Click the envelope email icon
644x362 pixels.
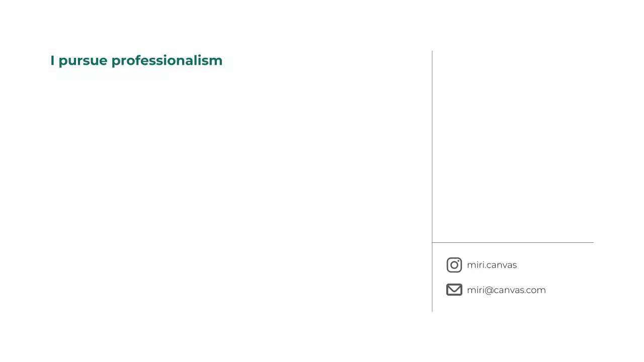click(454, 290)
